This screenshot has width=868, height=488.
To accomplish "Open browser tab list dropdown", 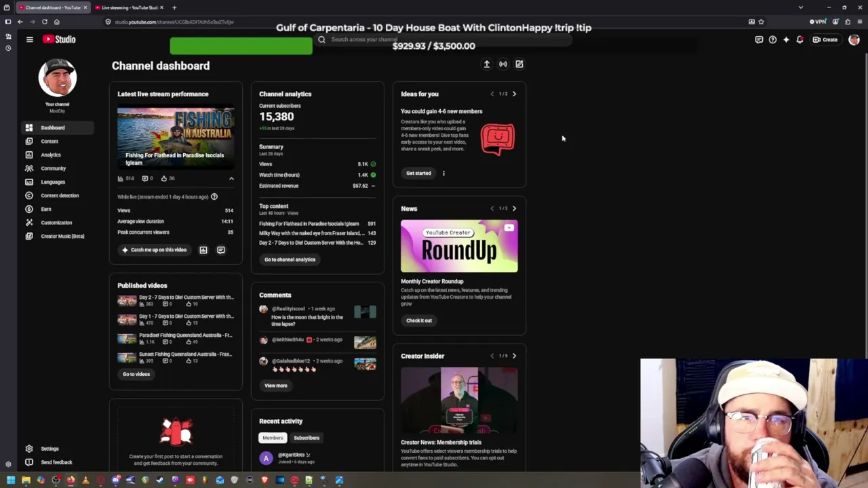I will pyautogui.click(x=801, y=7).
